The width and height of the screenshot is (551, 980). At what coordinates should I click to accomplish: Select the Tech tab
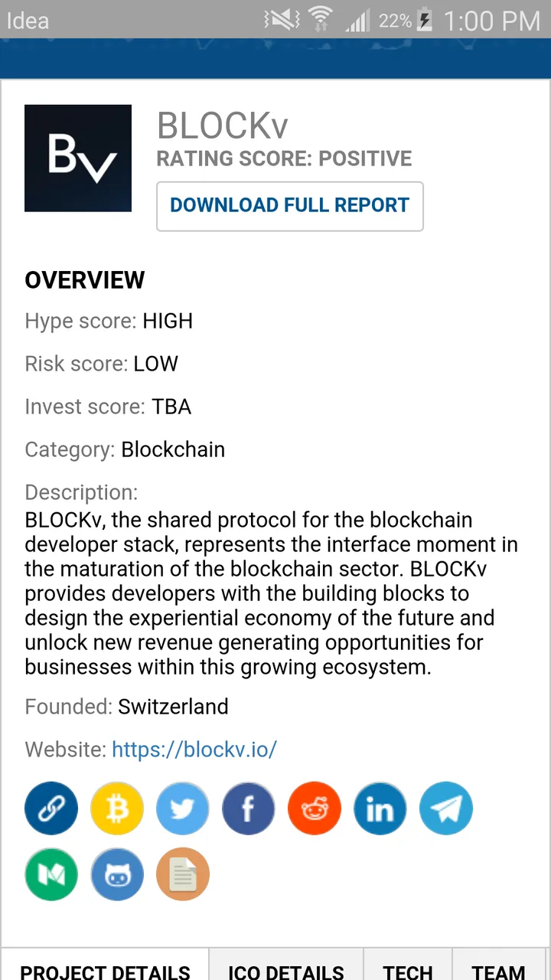[408, 965]
